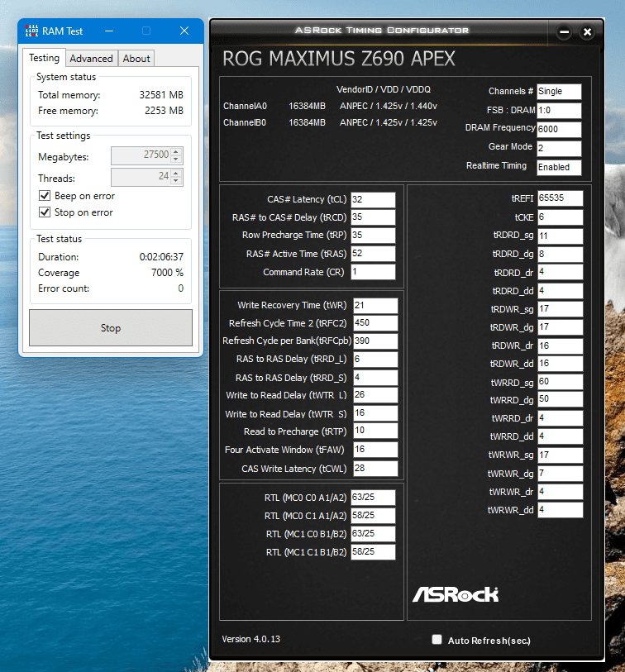This screenshot has height=672, width=625.
Task: Click the tRDRD_dg value field
Action: [x=561, y=255]
